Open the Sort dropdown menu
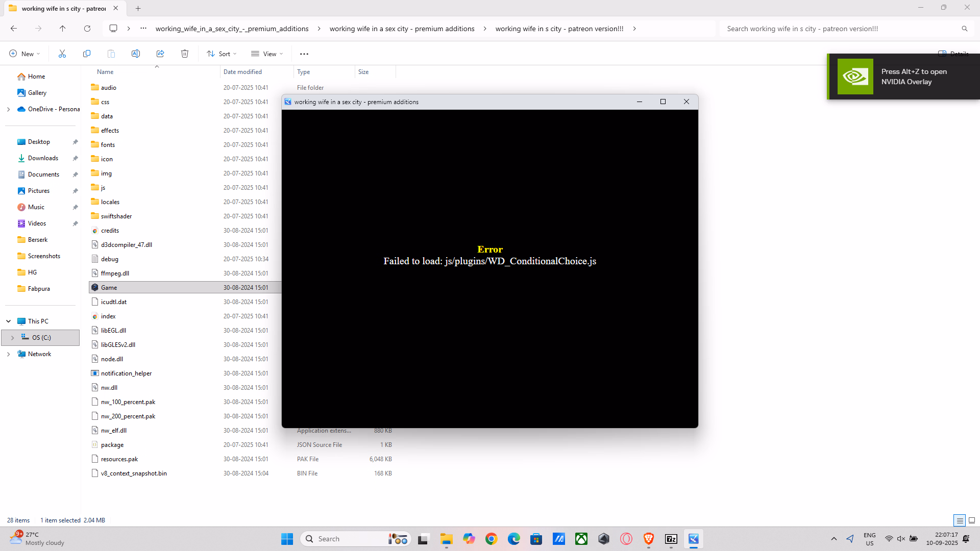This screenshot has width=980, height=551. (222, 54)
